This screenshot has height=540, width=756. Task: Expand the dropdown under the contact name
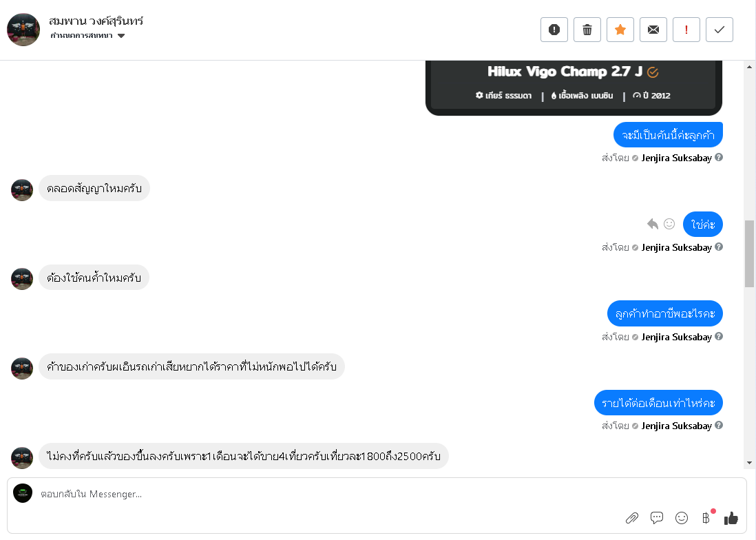coord(121,36)
